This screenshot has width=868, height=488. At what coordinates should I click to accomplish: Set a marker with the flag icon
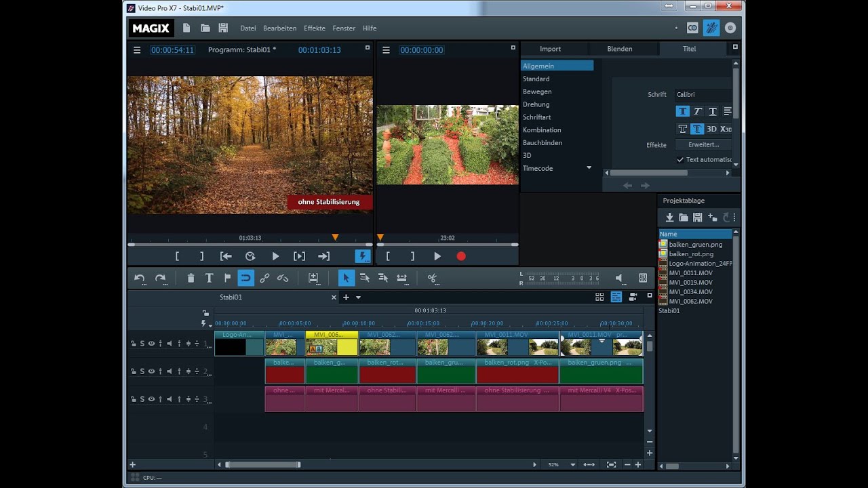click(x=227, y=278)
